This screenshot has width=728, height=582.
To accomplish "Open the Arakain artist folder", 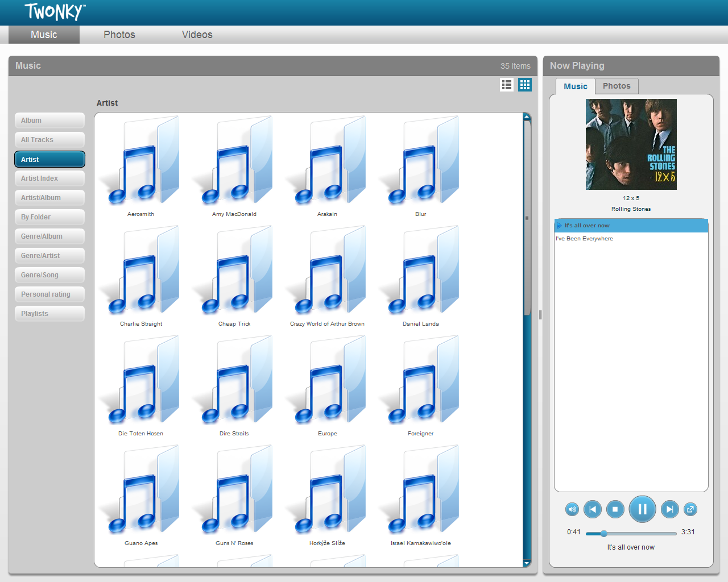I will coord(328,166).
